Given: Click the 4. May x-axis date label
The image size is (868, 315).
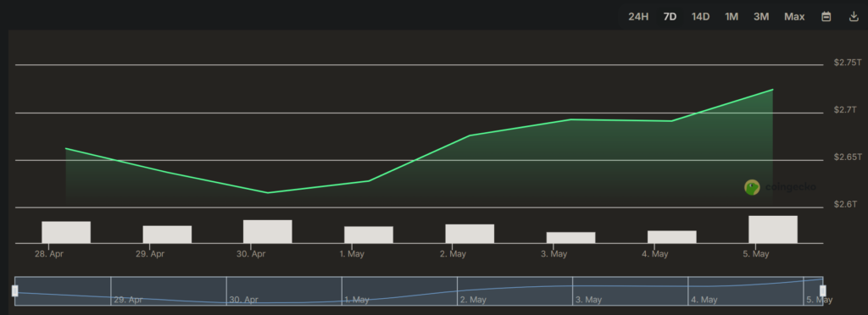Looking at the screenshot, I should pos(655,254).
